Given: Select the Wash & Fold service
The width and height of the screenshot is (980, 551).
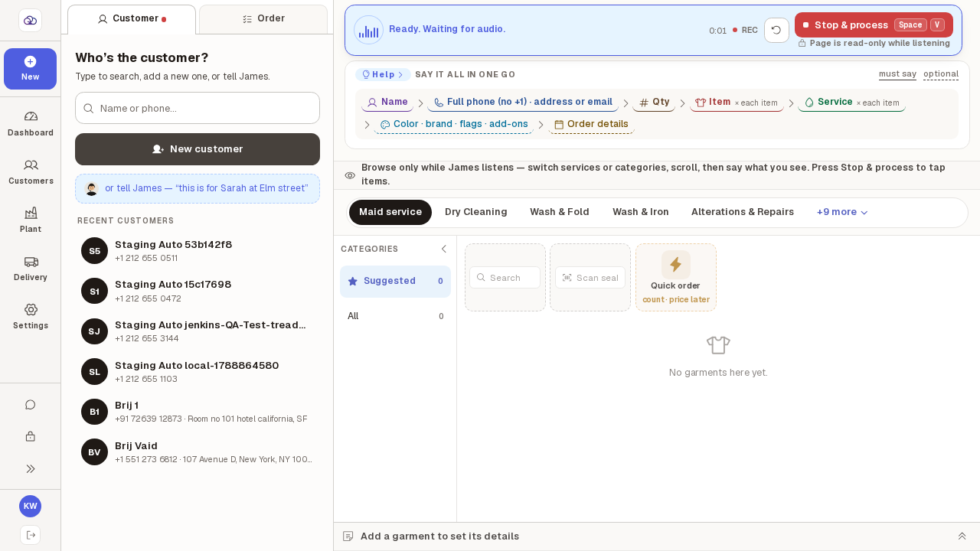Looking at the screenshot, I should coord(560,212).
